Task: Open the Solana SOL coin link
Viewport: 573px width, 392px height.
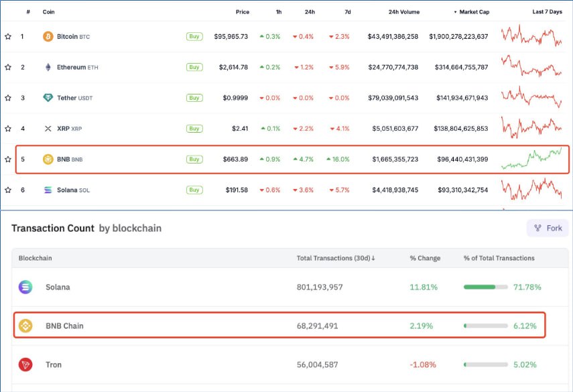Action: [x=73, y=190]
